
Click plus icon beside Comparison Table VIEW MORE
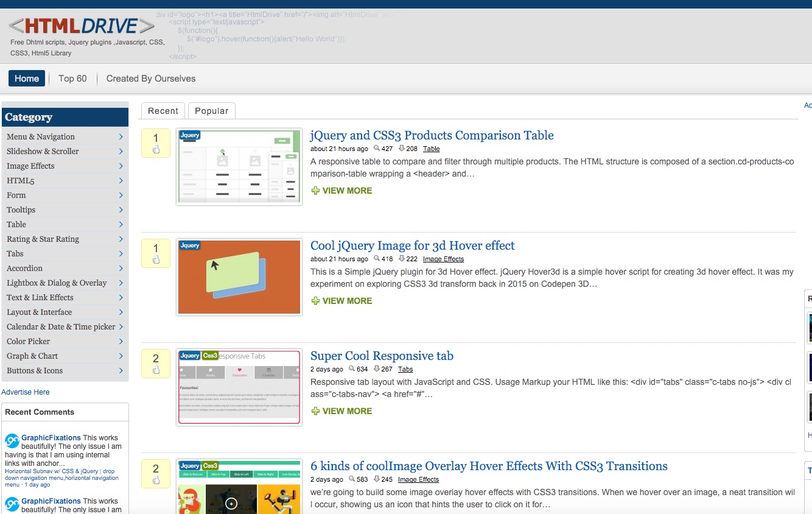(315, 191)
